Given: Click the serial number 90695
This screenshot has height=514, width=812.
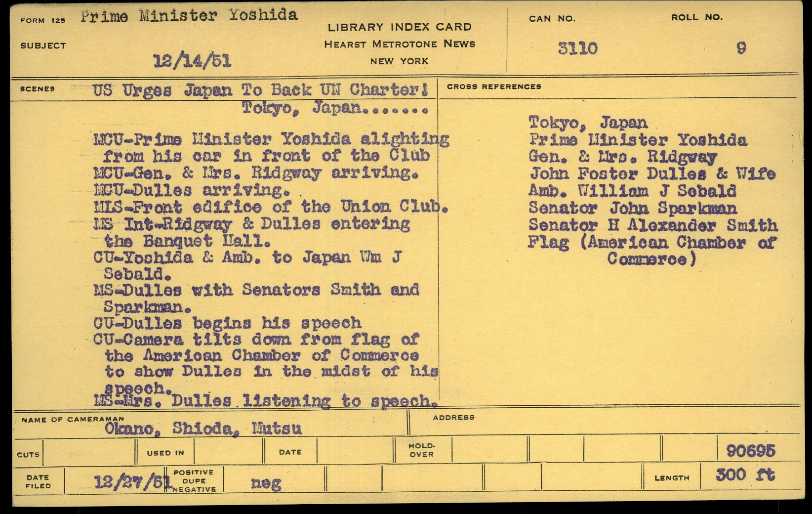Looking at the screenshot, I should (x=751, y=451).
